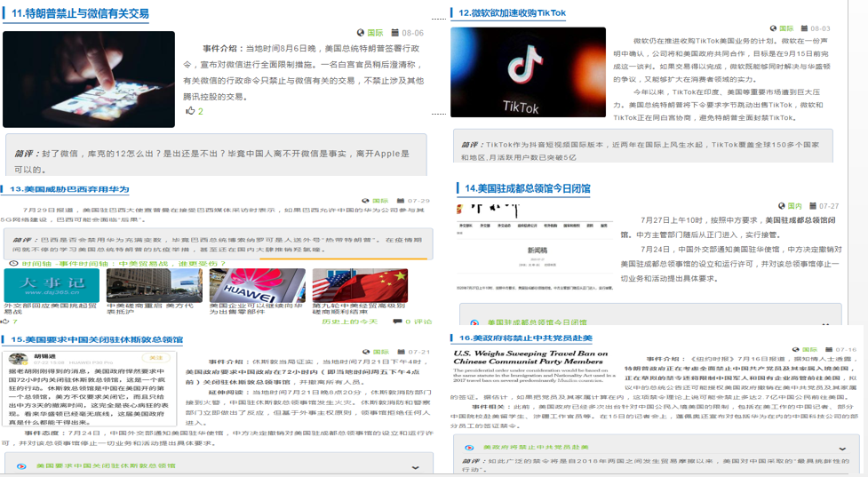Click globe icon in TikTok article 12
The width and height of the screenshot is (868, 477).
[x=773, y=28]
